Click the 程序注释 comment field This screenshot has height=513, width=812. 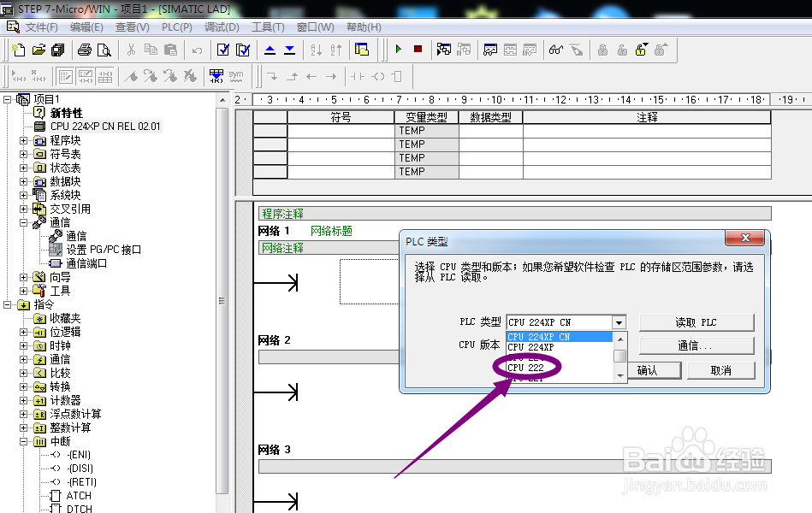tap(515, 213)
